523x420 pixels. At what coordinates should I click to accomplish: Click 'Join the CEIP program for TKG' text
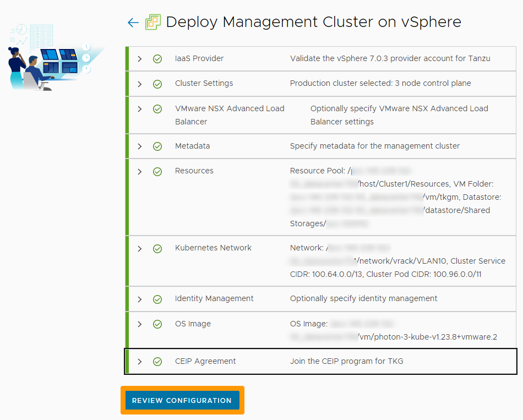point(346,361)
